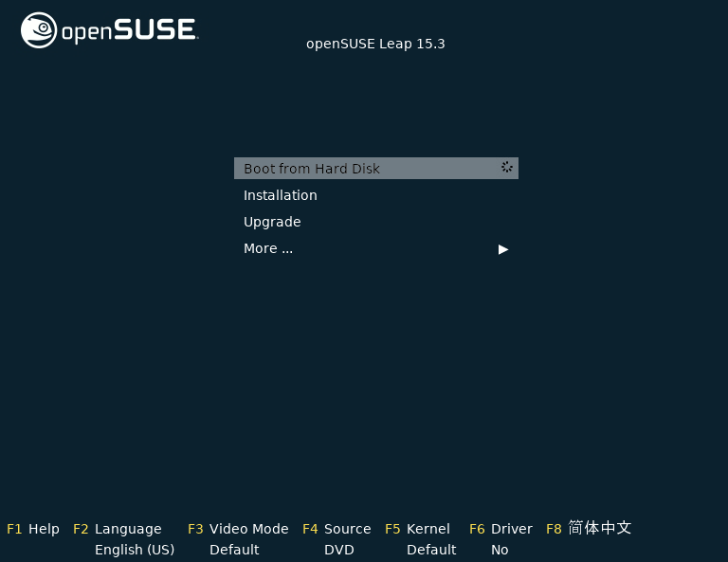
Task: Click the yellow F6 key label
Action: [x=478, y=529]
